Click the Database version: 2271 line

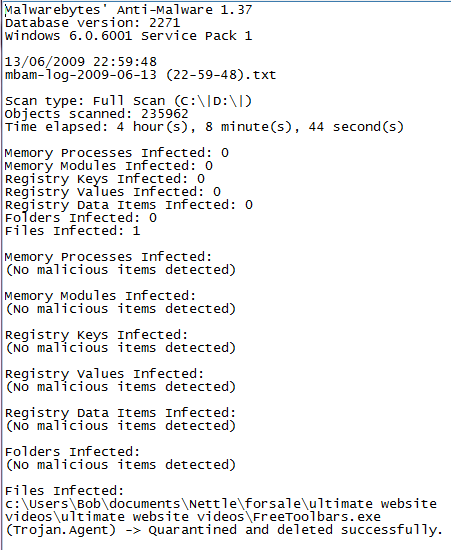pyautogui.click(x=93, y=23)
